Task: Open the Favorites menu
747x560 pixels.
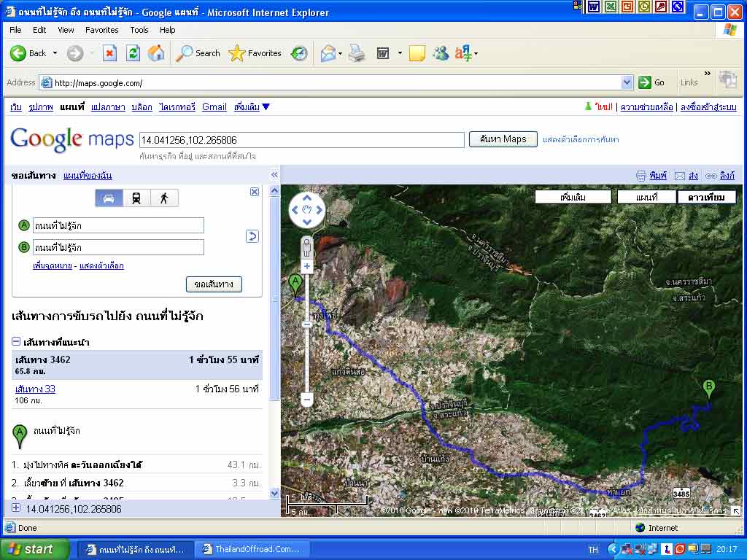Action: pos(102,30)
